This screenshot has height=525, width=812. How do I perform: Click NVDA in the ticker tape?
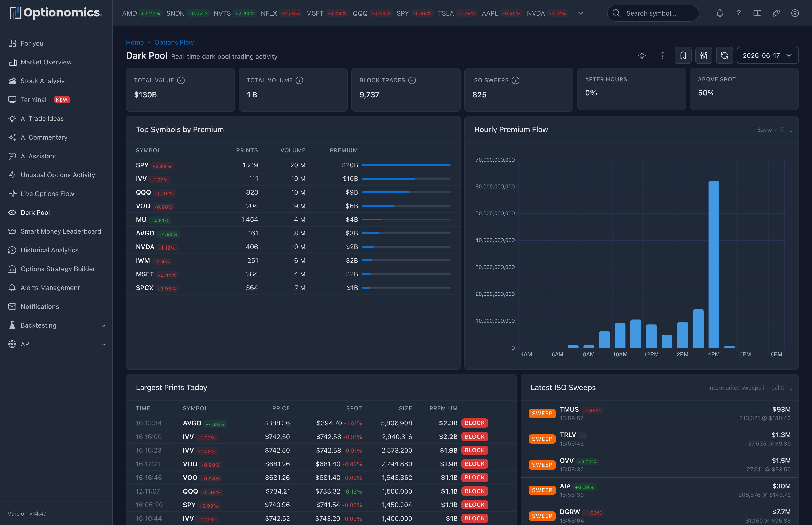point(536,13)
